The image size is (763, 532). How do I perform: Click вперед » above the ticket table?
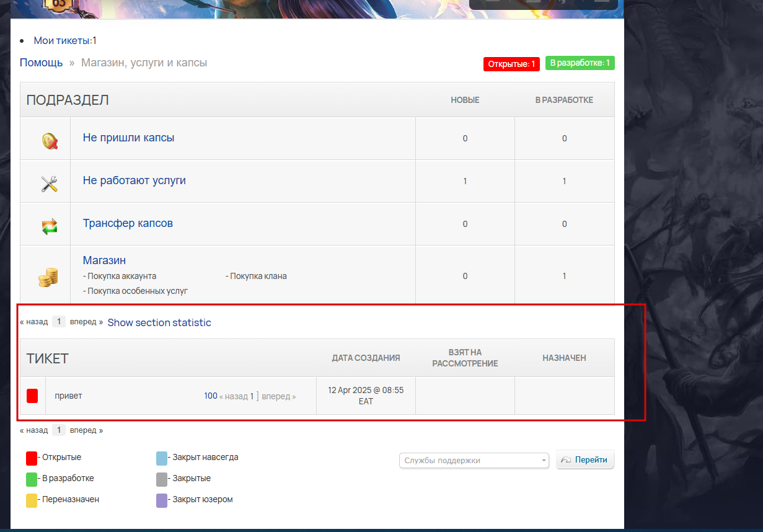86,322
